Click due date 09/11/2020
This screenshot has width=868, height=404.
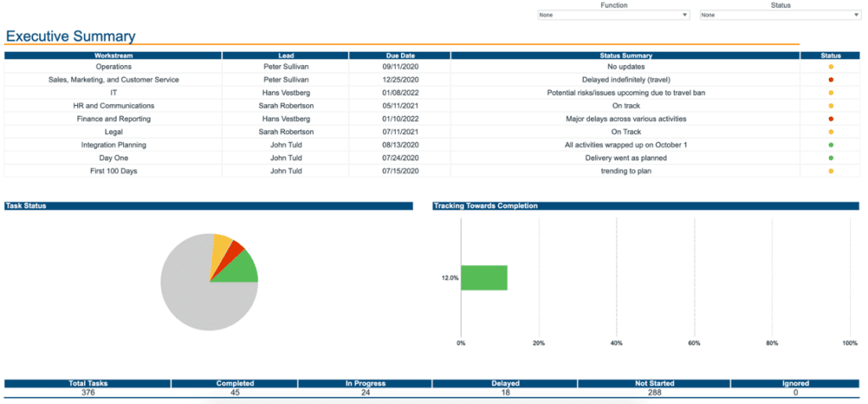pos(400,66)
